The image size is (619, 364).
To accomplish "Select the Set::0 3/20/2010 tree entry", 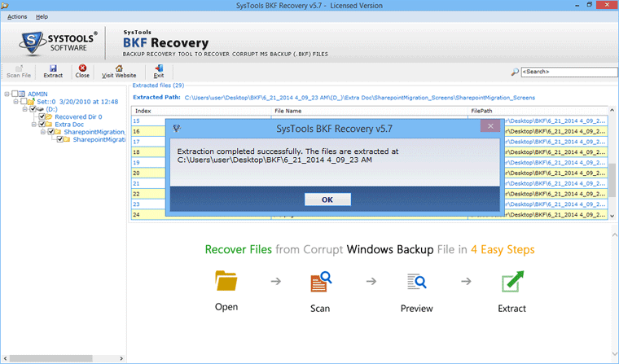I will pos(77,102).
